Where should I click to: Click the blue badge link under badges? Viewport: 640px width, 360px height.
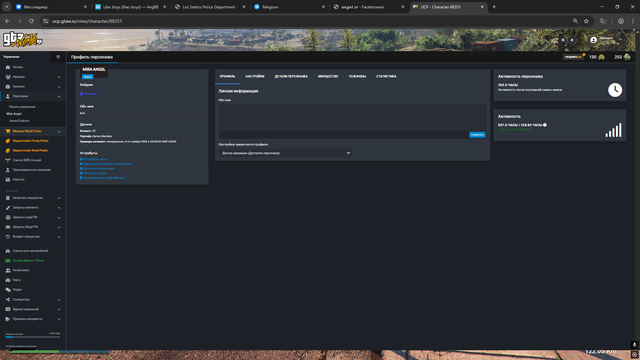tap(89, 94)
